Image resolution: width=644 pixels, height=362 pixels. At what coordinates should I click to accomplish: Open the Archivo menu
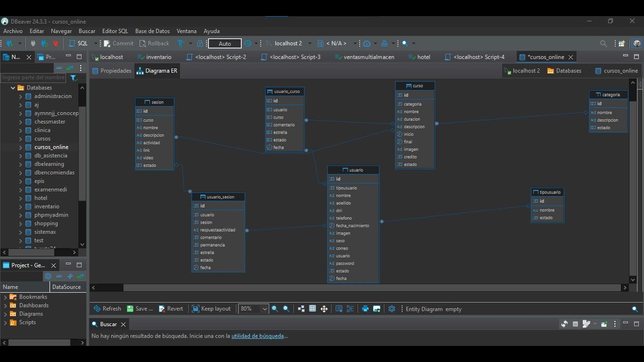pos(13,31)
